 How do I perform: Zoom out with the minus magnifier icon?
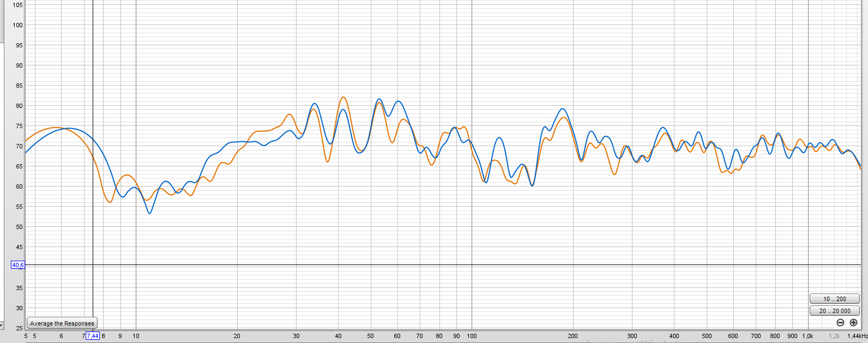840,323
